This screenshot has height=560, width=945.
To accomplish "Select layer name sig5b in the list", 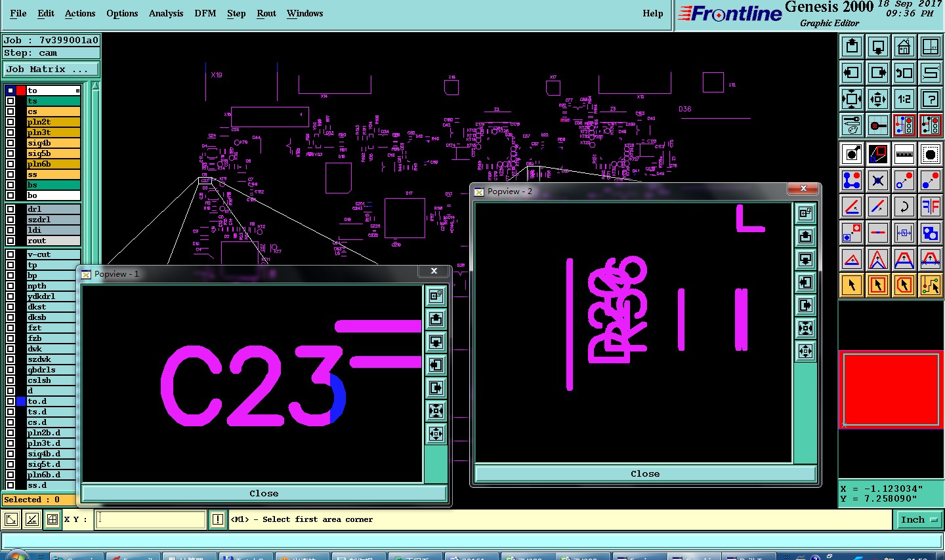I will click(x=53, y=153).
